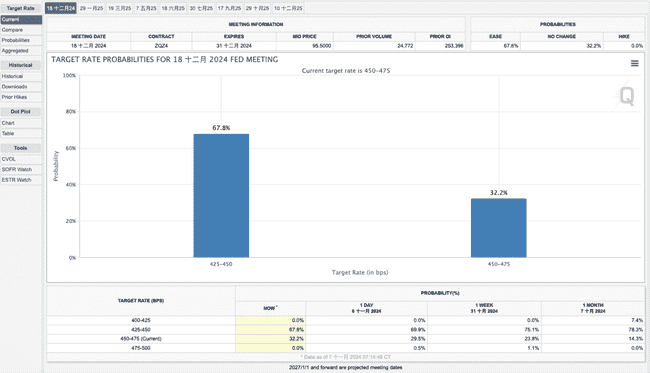View Prior Hikes in sidebar
The width and height of the screenshot is (650, 373).
click(21, 97)
